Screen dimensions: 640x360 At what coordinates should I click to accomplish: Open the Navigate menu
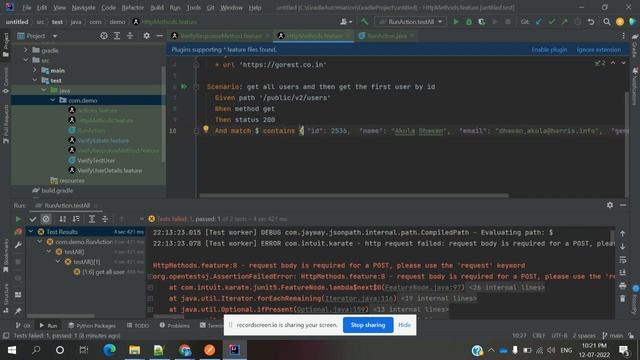[83, 7]
